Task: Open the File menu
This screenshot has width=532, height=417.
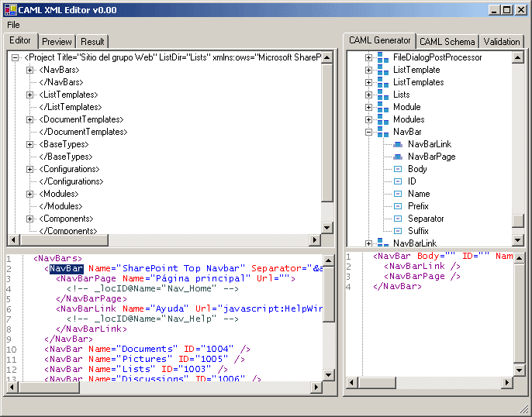Action: (x=14, y=25)
